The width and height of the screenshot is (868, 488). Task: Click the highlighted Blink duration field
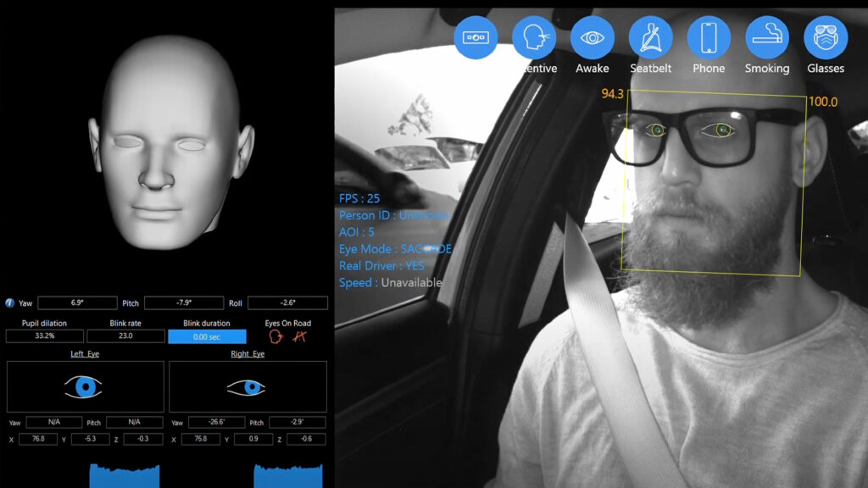pos(207,336)
